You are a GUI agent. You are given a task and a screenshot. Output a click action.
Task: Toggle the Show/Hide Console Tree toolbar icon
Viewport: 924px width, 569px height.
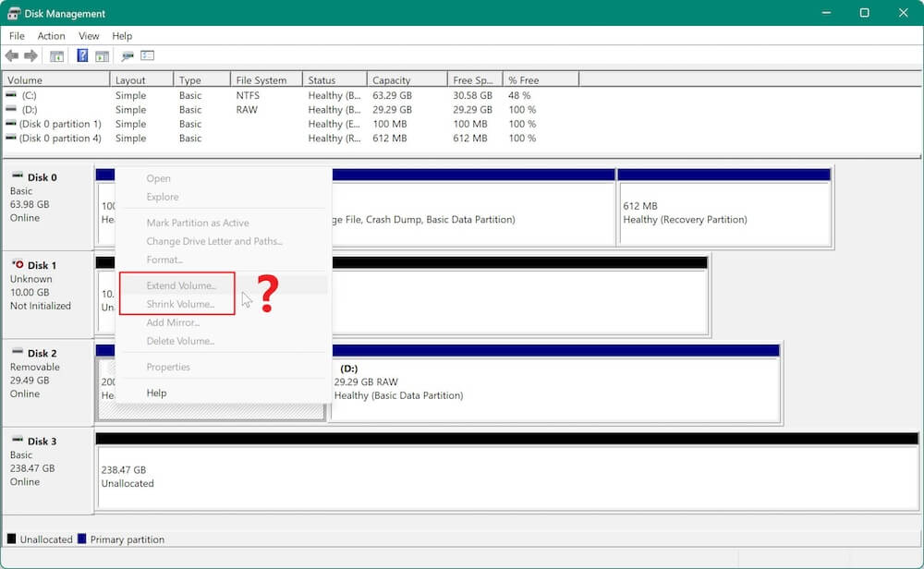tap(57, 55)
